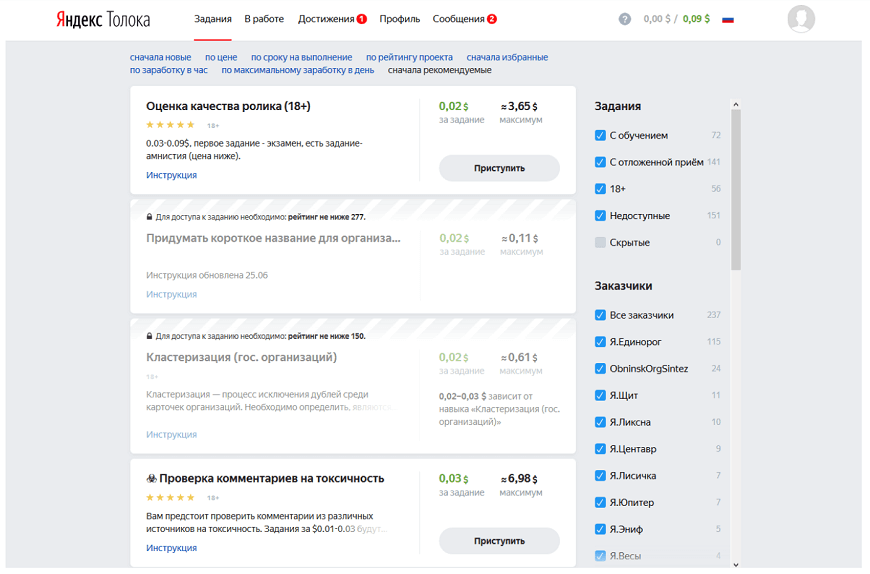Click the 0,00 $ balance amount
The width and height of the screenshot is (870, 574).
pos(657,19)
